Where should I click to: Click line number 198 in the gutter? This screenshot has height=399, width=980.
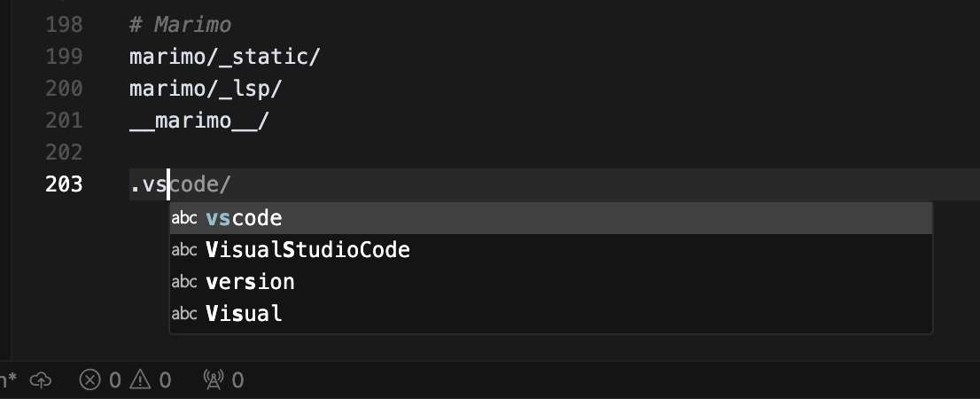pos(64,25)
